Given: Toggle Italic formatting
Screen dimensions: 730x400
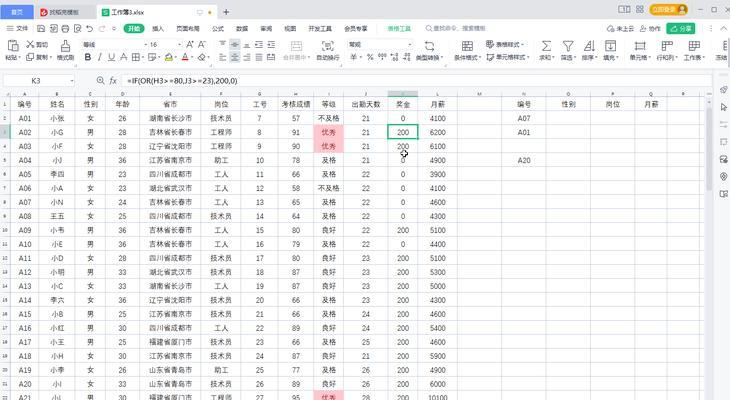Looking at the screenshot, I should pyautogui.click(x=99, y=57).
